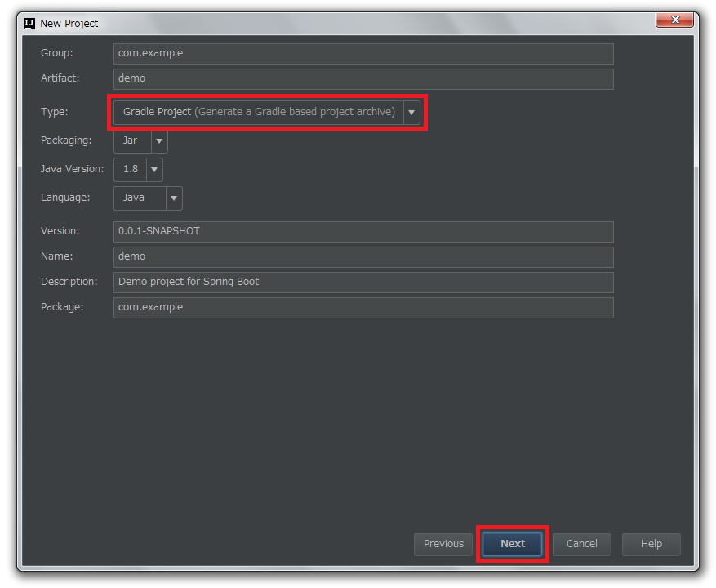Edit the Description field for Spring Boot
The image size is (716, 588).
coord(363,283)
